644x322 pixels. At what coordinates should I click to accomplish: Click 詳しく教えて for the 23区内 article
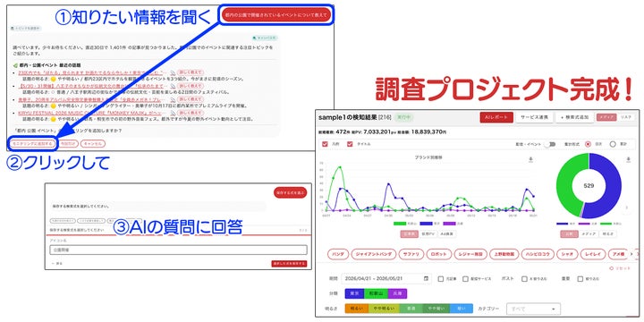point(191,73)
